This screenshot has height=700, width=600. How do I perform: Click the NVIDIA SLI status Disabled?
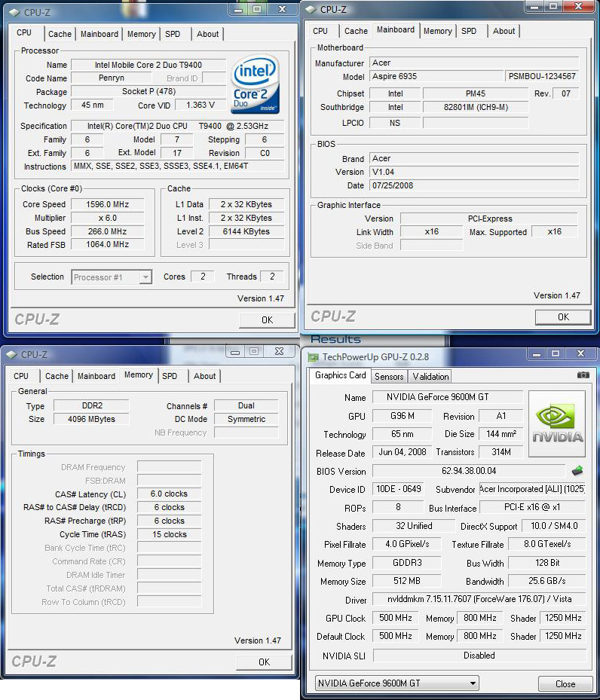(x=479, y=656)
